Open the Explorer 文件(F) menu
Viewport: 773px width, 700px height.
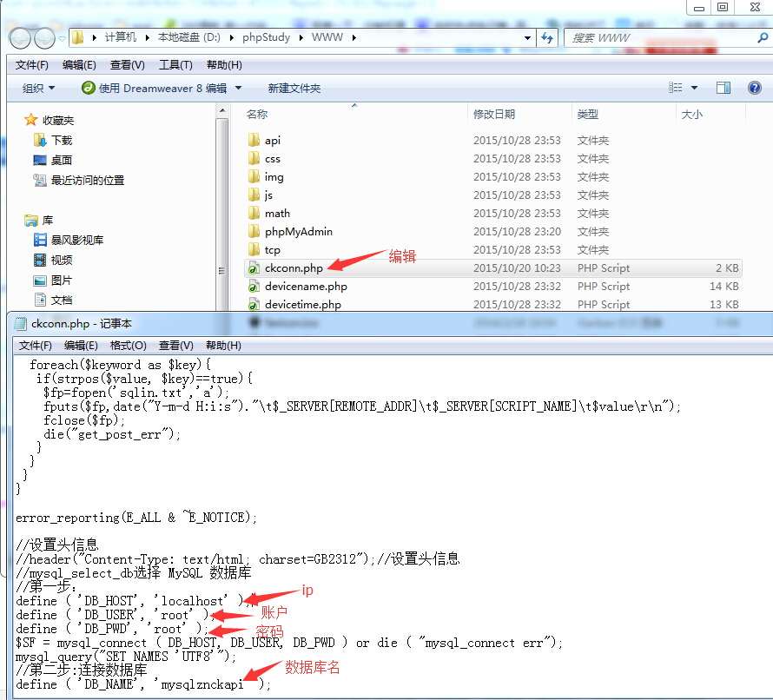tap(32, 65)
